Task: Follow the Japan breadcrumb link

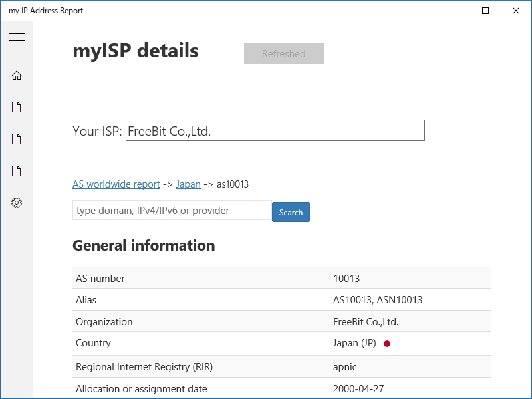Action: coord(188,184)
